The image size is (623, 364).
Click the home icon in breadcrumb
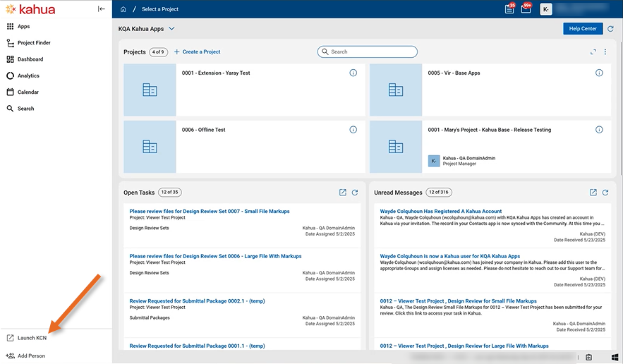pos(123,9)
